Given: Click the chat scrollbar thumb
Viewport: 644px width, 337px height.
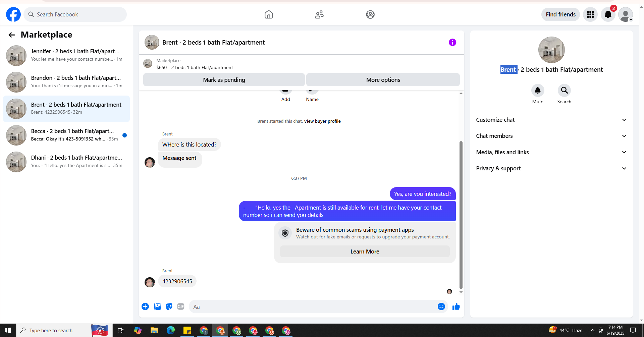Looking at the screenshot, I should pyautogui.click(x=461, y=215).
